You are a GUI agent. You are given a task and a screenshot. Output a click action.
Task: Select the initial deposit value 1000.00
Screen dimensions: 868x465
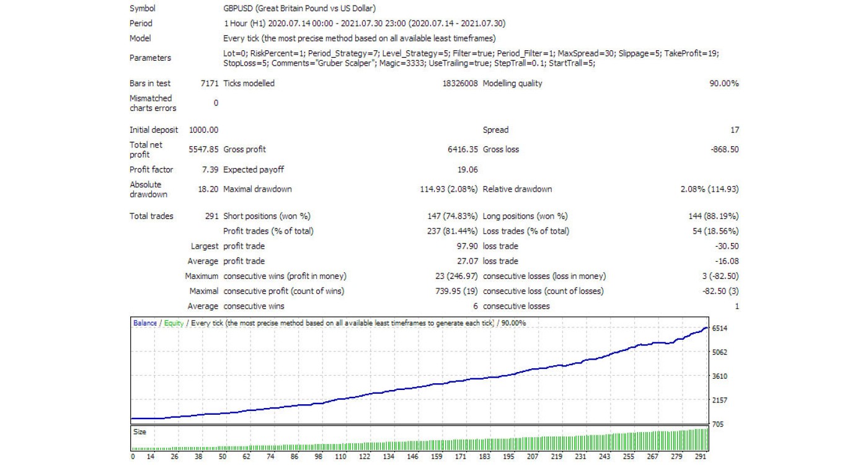click(x=203, y=130)
